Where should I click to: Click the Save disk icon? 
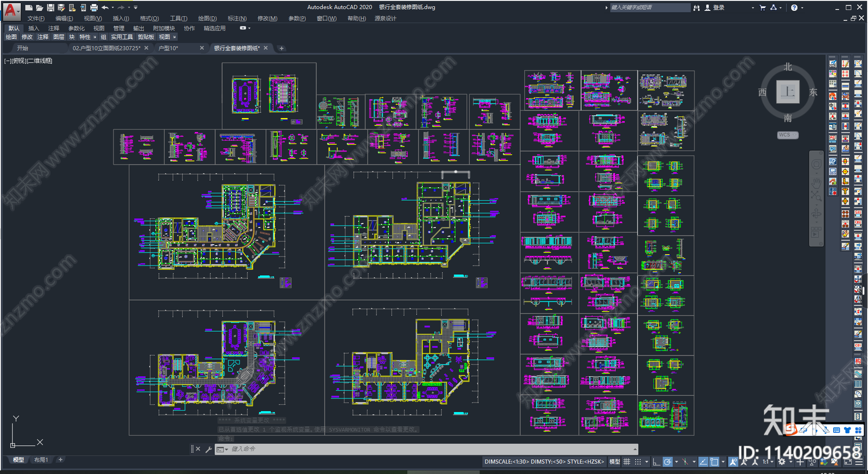tap(50, 8)
